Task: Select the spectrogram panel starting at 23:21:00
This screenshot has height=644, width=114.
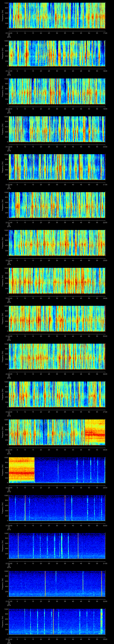Action: click(57, 205)
